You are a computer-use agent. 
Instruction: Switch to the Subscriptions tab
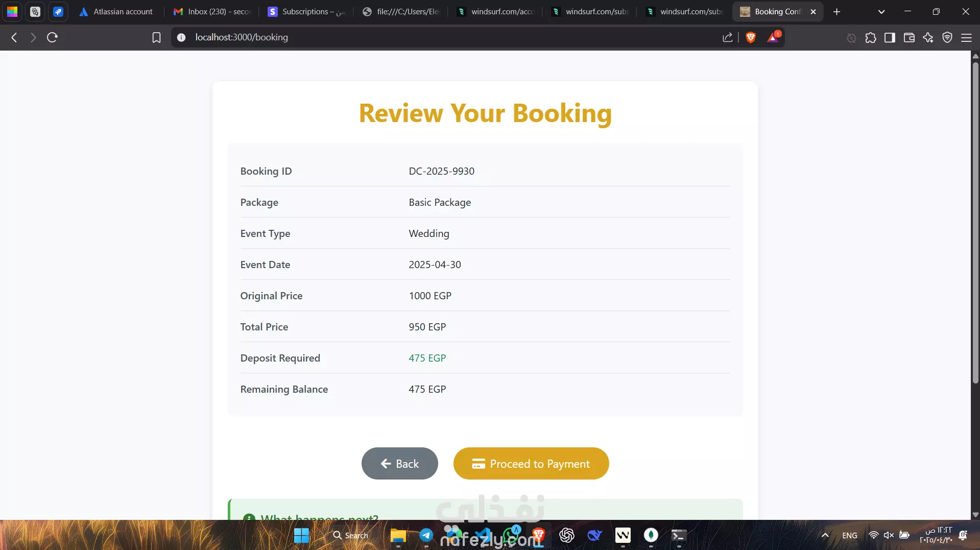[x=307, y=11]
